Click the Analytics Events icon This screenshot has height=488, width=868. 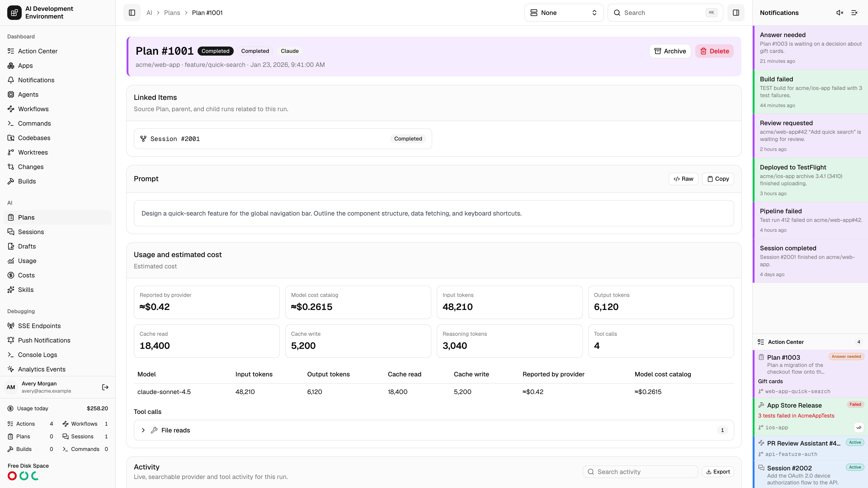point(11,369)
